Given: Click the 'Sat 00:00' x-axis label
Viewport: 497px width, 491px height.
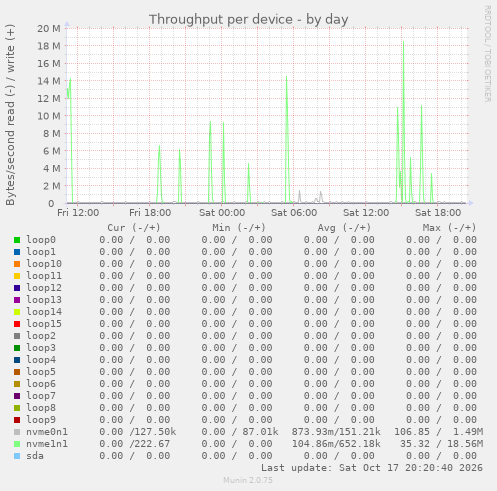Looking at the screenshot, I should coord(222,213).
